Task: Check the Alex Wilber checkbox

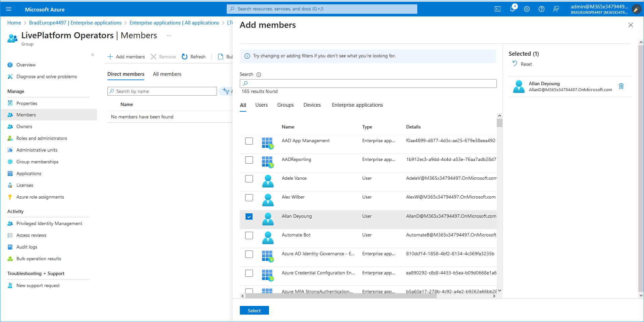Action: click(x=249, y=198)
